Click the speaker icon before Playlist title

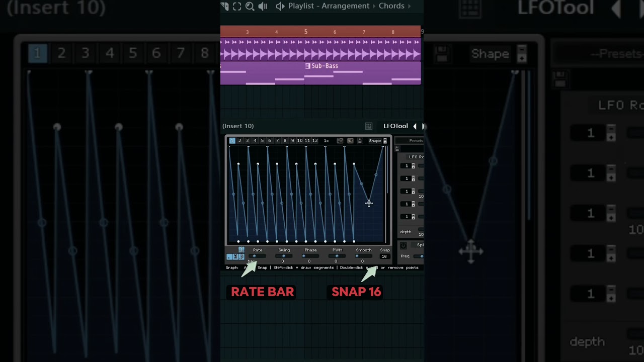(280, 6)
